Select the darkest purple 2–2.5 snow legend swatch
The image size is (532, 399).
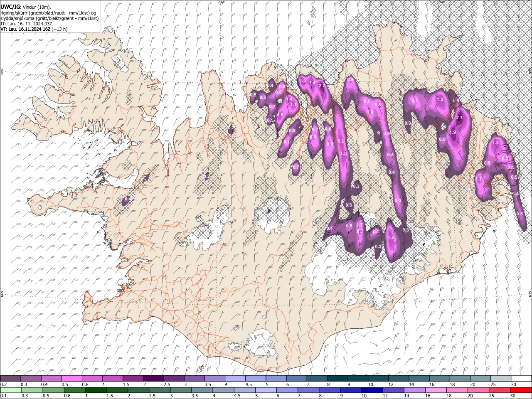(x=153, y=378)
